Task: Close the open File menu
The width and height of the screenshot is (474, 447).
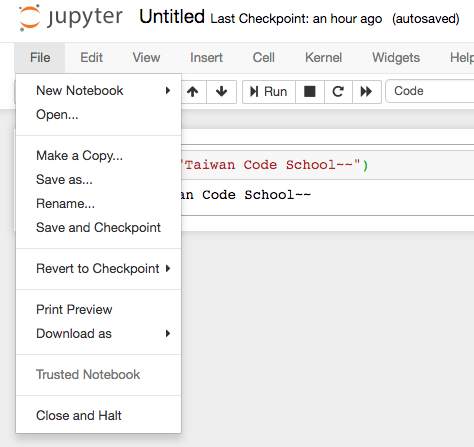Action: coord(40,58)
